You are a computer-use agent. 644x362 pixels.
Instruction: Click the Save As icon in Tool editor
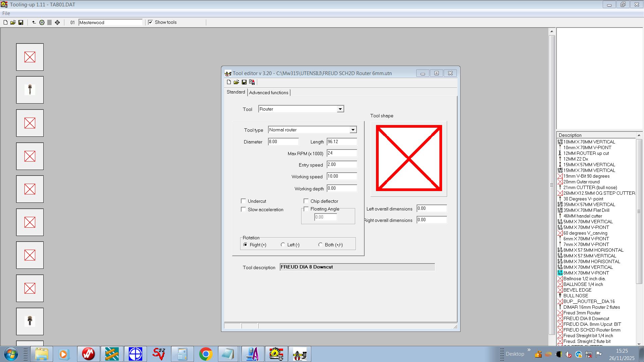252,82
